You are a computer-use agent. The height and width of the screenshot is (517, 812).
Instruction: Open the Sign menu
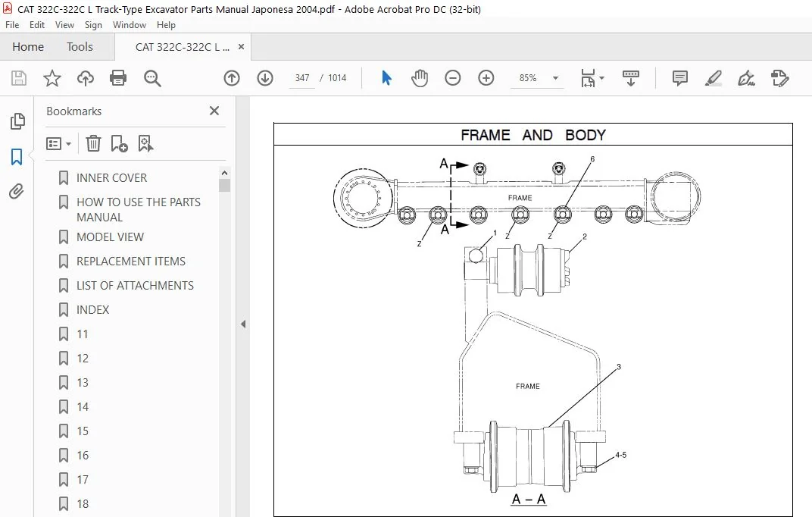93,25
